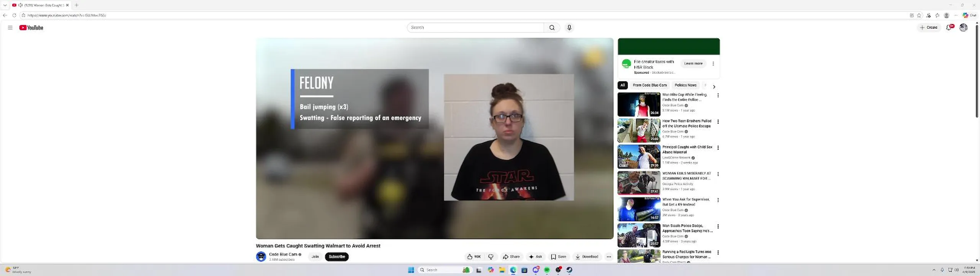Image resolution: width=980 pixels, height=276 pixels.
Task: Dislike the video
Action: tap(491, 256)
